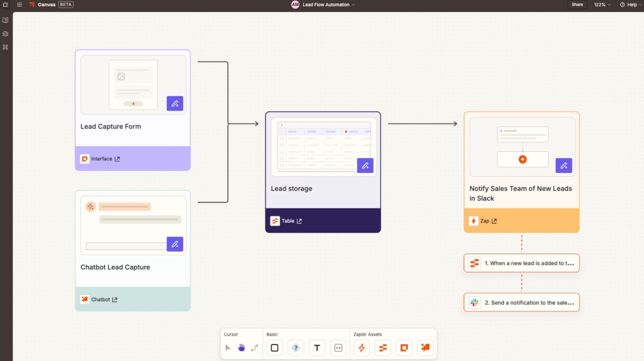644x361 pixels.
Task: Open the bug report sidebar icon
Action: [5, 33]
